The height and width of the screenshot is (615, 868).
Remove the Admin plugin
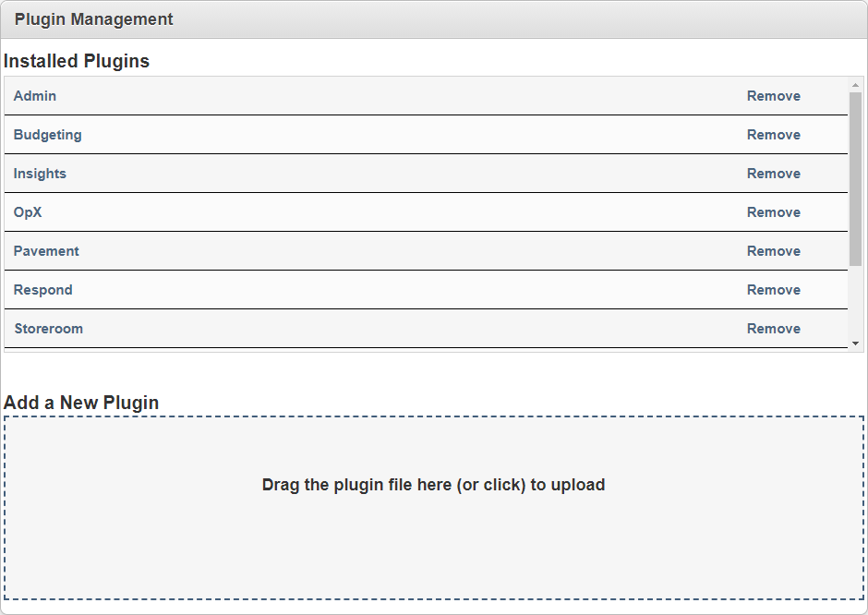tap(774, 96)
